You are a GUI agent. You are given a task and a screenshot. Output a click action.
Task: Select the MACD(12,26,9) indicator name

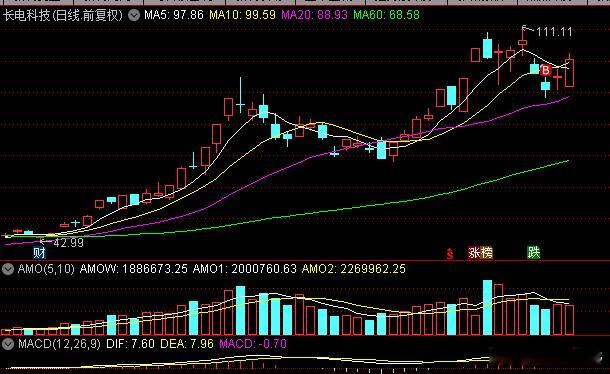coord(59,344)
